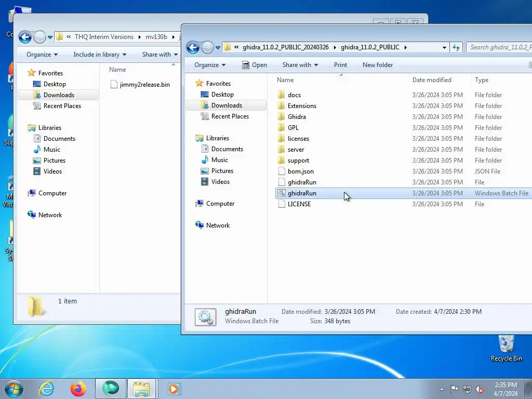Click Forward arrow in Ghidra window

207,47
